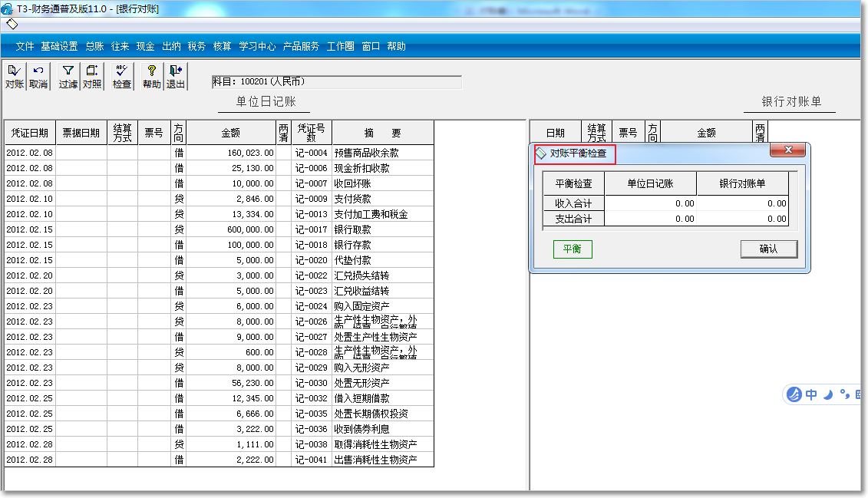Open the 出纳 menu
868x498 pixels.
tap(171, 46)
